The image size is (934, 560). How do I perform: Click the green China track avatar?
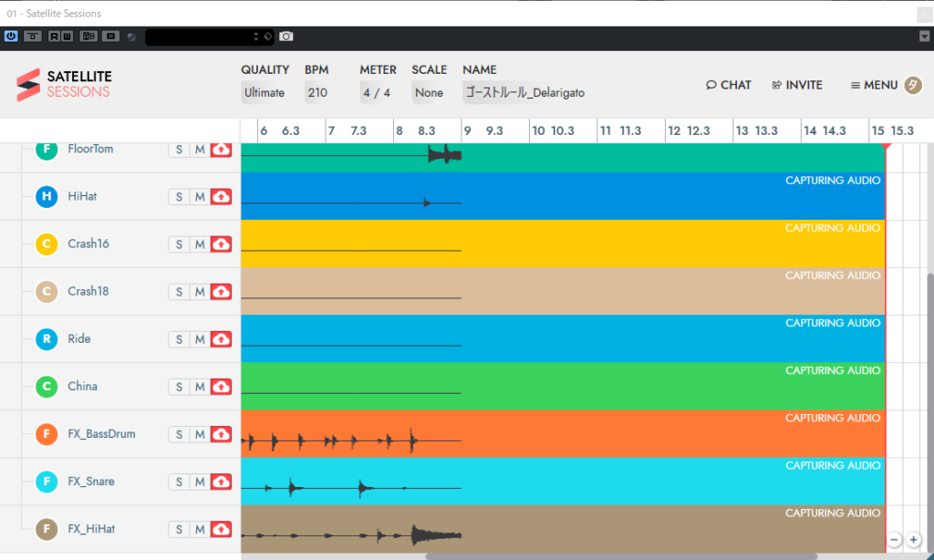47,387
